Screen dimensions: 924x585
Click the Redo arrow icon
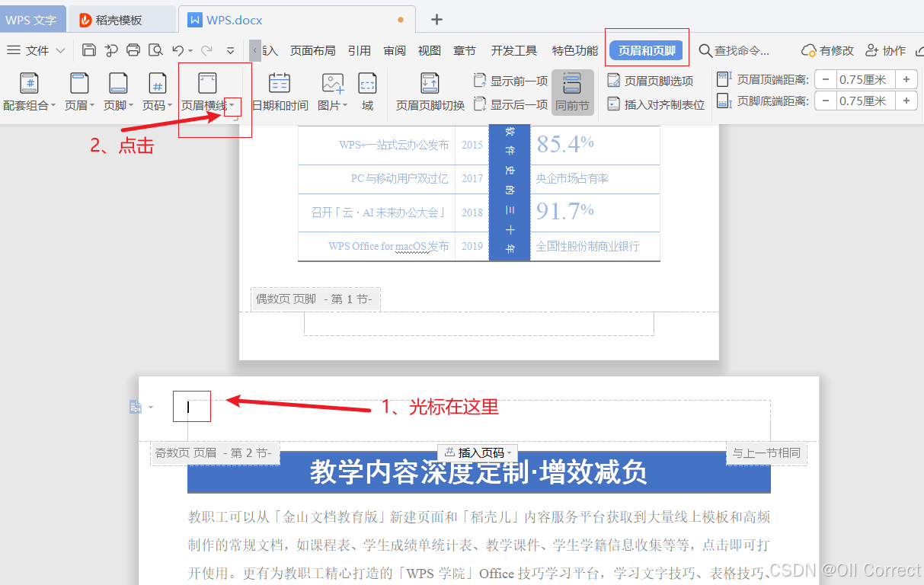(x=206, y=50)
